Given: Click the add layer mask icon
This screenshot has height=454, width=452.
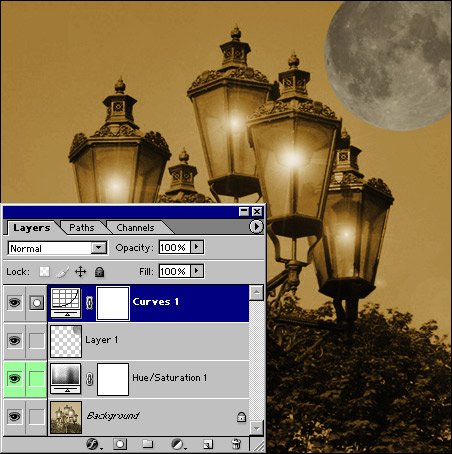Looking at the screenshot, I should click(x=120, y=444).
